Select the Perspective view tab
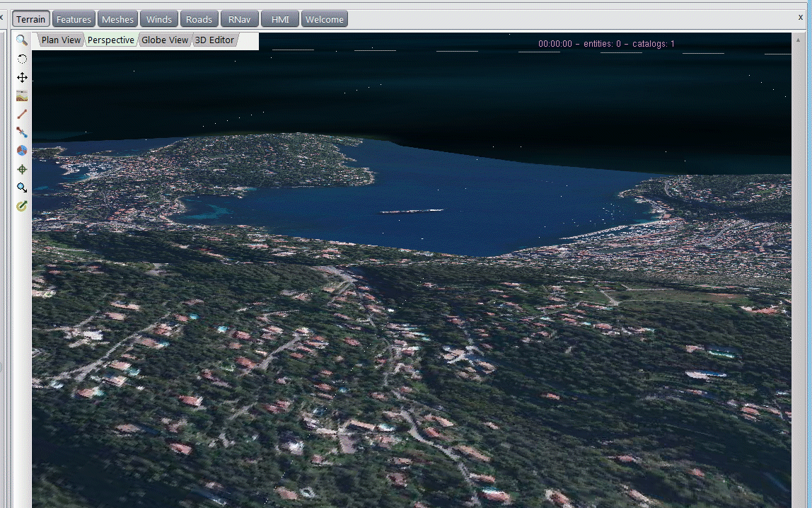This screenshot has height=508, width=812. pos(110,40)
